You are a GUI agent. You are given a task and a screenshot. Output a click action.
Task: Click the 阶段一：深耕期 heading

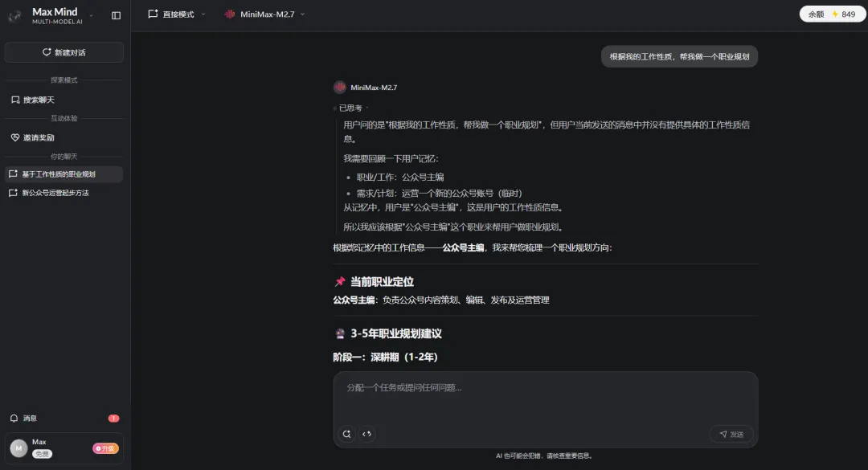pyautogui.click(x=385, y=357)
